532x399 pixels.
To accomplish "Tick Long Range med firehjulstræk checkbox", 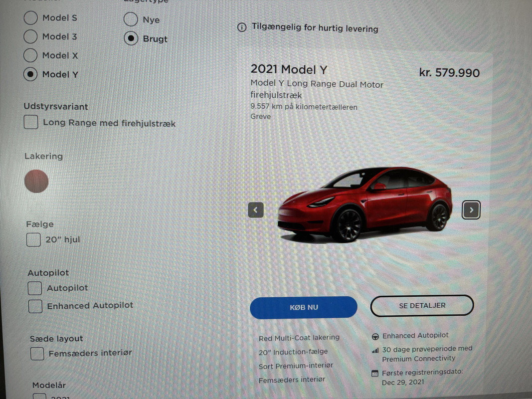I will pos(31,122).
